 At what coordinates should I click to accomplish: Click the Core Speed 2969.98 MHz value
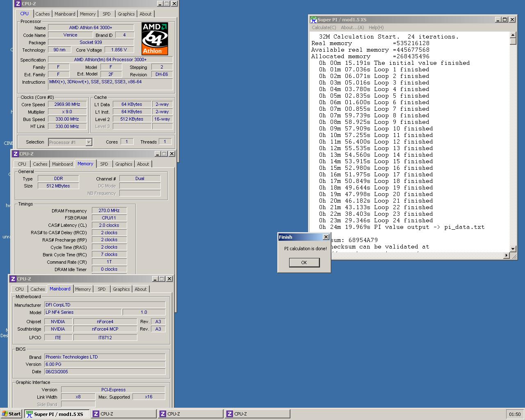click(x=67, y=104)
